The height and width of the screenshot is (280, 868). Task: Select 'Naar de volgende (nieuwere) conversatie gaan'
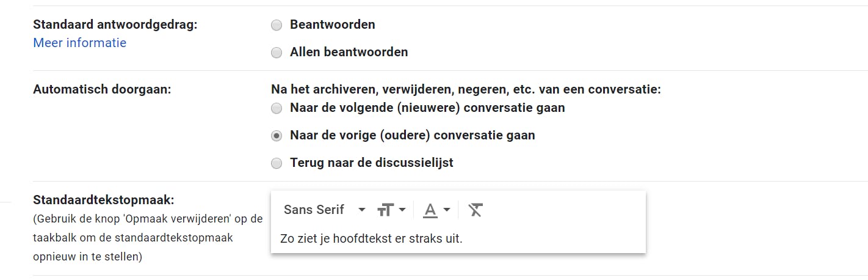click(277, 108)
